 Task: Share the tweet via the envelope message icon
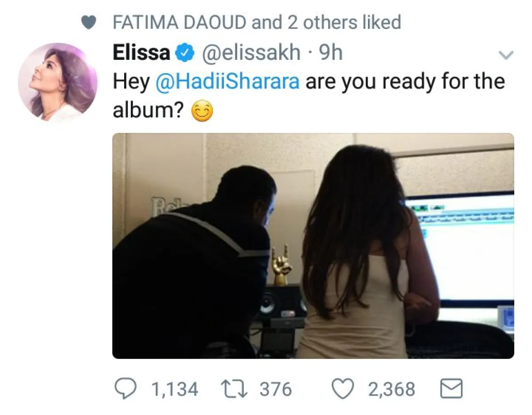tap(451, 390)
